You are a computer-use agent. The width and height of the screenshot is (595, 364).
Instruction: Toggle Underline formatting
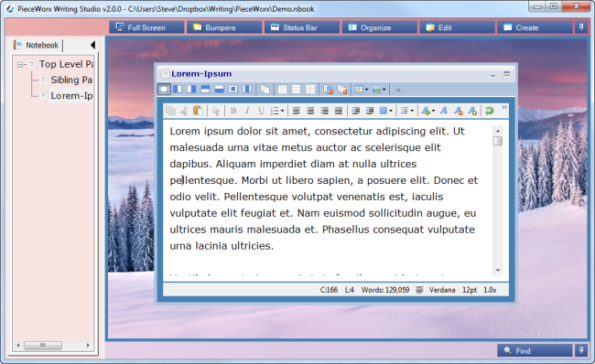point(261,111)
